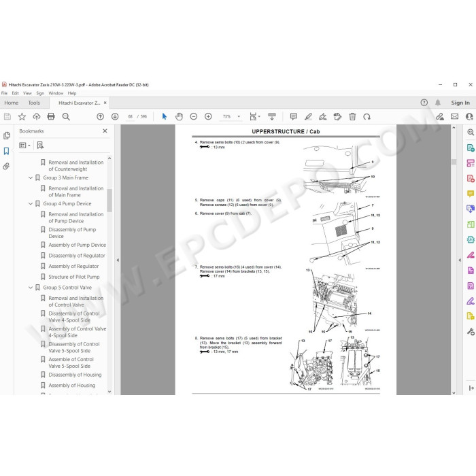Click Sign In button

click(x=460, y=103)
